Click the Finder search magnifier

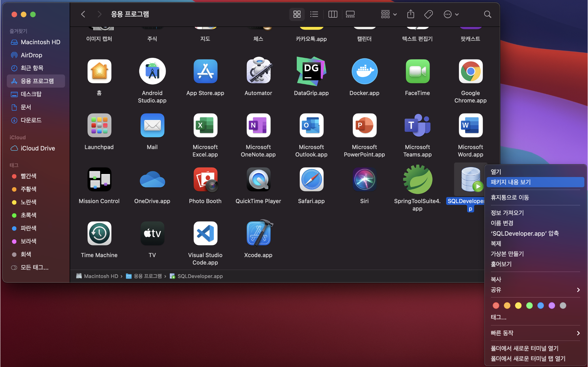coord(488,14)
